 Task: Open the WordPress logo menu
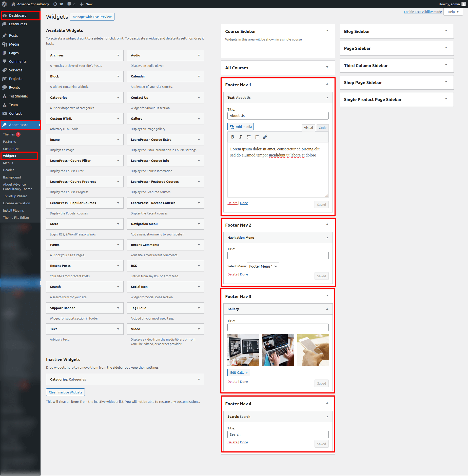(4, 4)
